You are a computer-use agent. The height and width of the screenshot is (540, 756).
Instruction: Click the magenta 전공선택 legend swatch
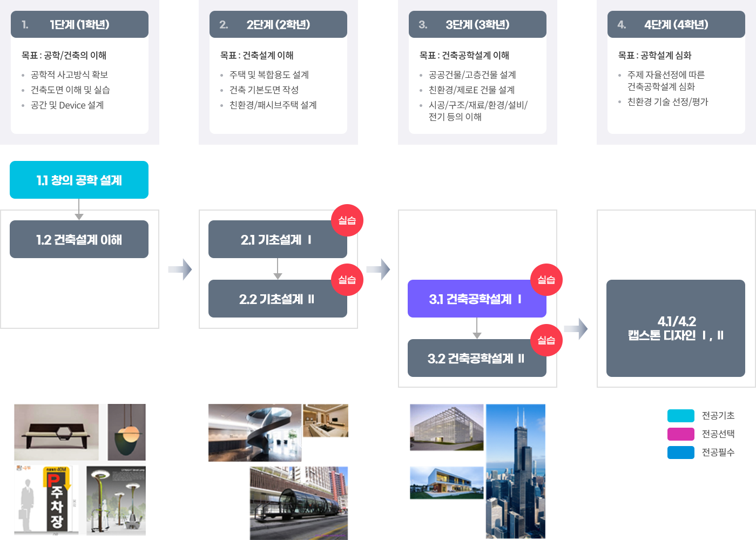680,434
